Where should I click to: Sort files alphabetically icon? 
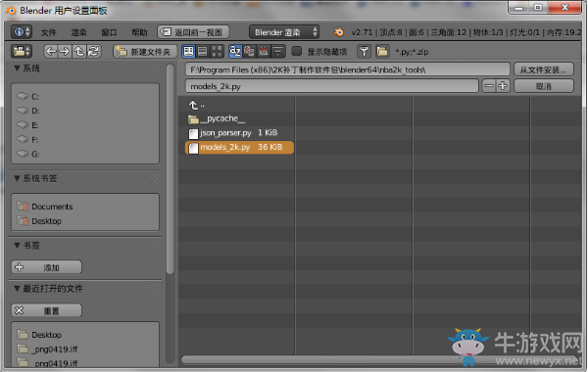coord(235,51)
